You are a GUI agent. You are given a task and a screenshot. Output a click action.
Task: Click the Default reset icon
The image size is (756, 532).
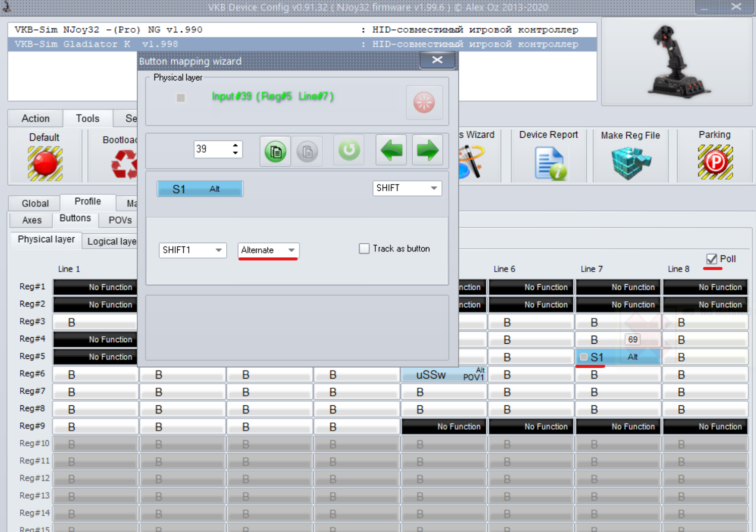tap(45, 164)
